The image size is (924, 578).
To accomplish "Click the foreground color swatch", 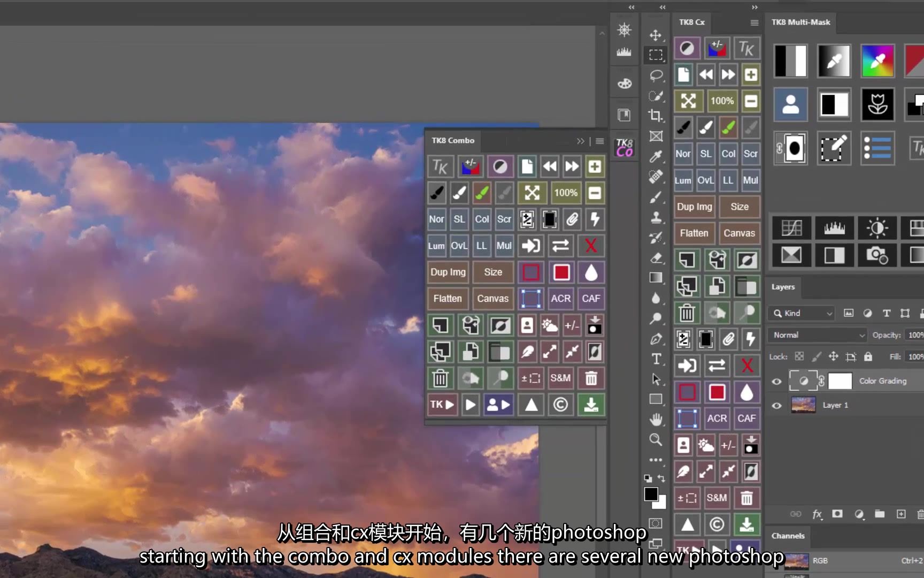I will (651, 495).
